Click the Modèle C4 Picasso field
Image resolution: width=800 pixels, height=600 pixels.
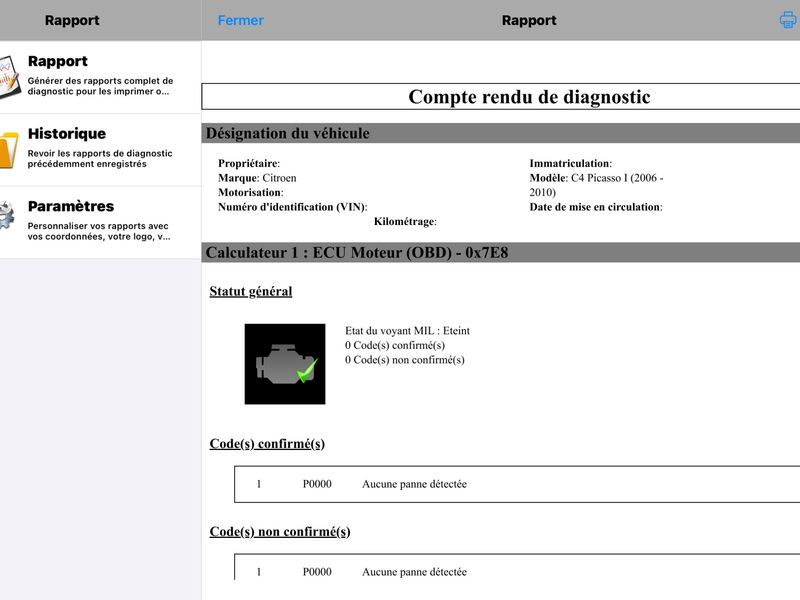pyautogui.click(x=596, y=185)
